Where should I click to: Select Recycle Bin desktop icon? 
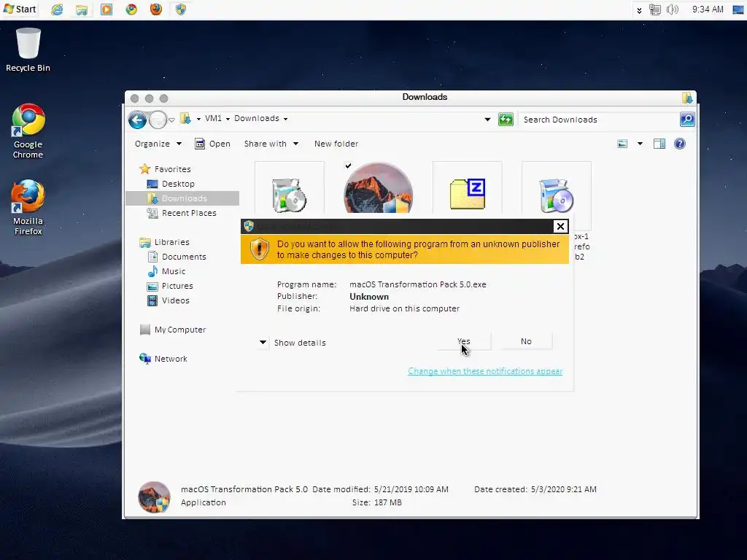28,50
